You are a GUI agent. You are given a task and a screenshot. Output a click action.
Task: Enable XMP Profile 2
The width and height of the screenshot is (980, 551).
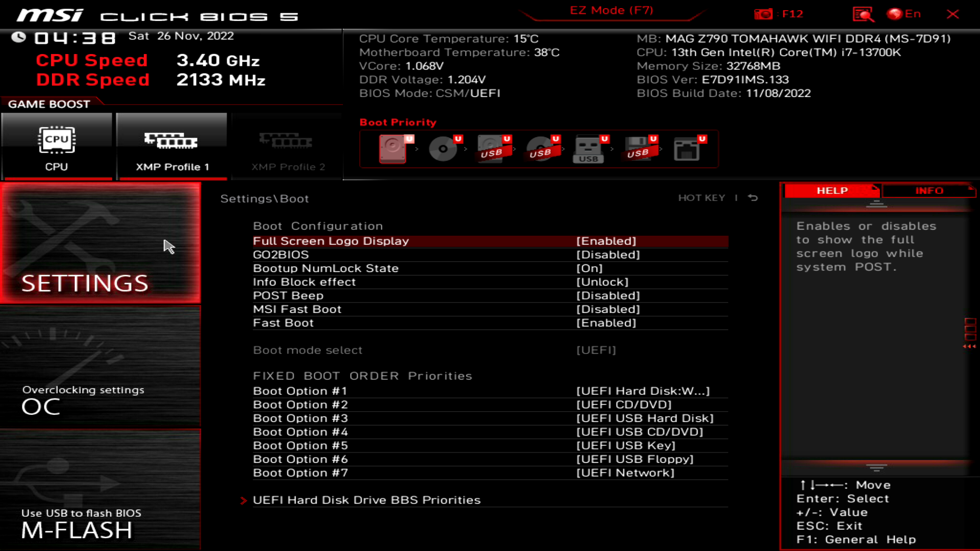(287, 146)
